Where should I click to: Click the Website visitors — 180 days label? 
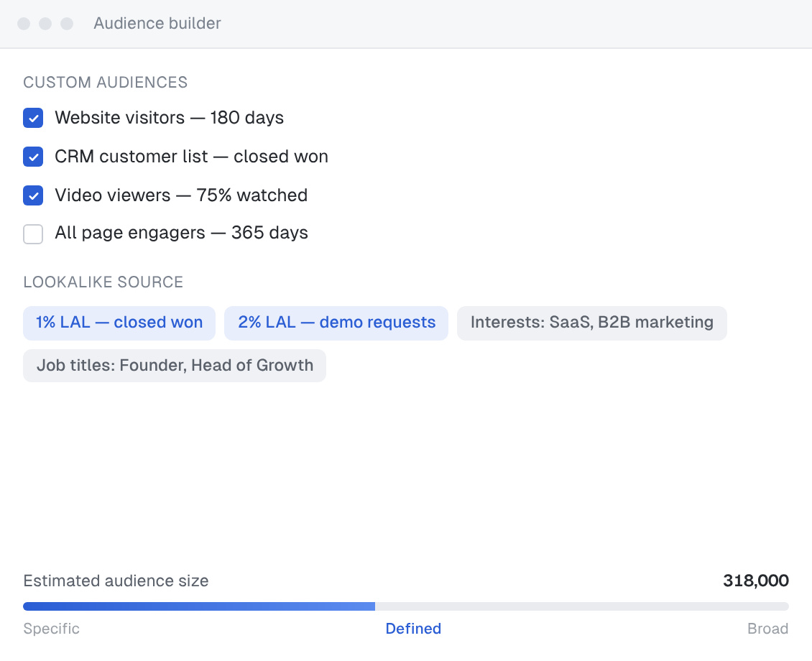tap(170, 118)
